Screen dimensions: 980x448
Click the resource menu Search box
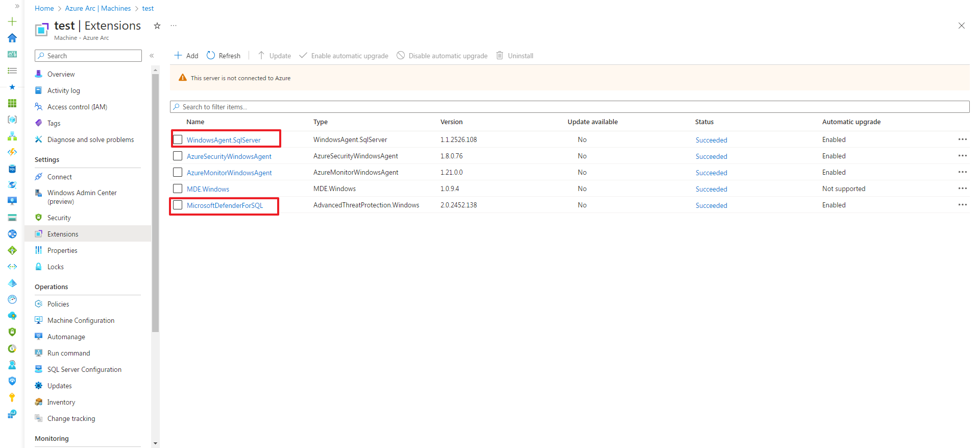tap(88, 56)
